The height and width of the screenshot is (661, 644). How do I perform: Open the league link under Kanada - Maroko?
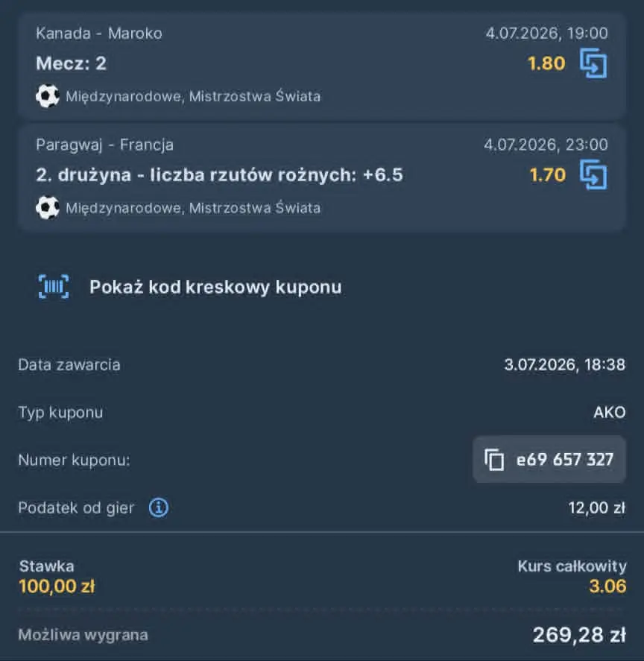tap(193, 97)
